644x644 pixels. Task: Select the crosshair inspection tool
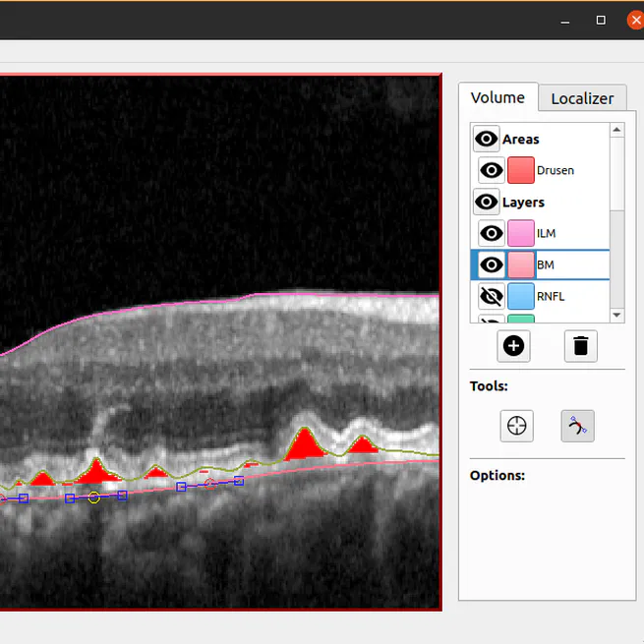[x=516, y=426]
